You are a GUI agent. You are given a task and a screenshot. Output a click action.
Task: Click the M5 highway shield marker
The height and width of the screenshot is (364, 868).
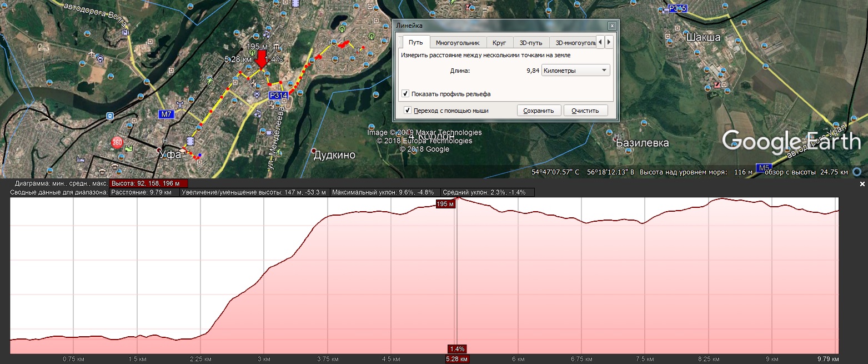pyautogui.click(x=764, y=168)
